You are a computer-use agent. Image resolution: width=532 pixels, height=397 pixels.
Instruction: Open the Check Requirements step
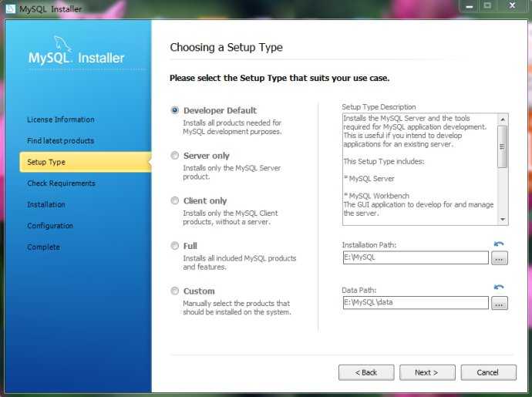[x=61, y=183]
